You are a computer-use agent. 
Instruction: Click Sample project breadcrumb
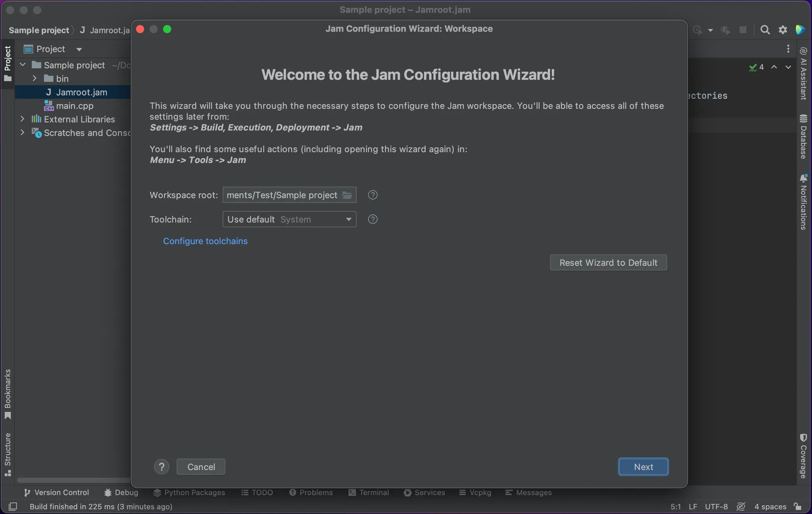coord(39,30)
